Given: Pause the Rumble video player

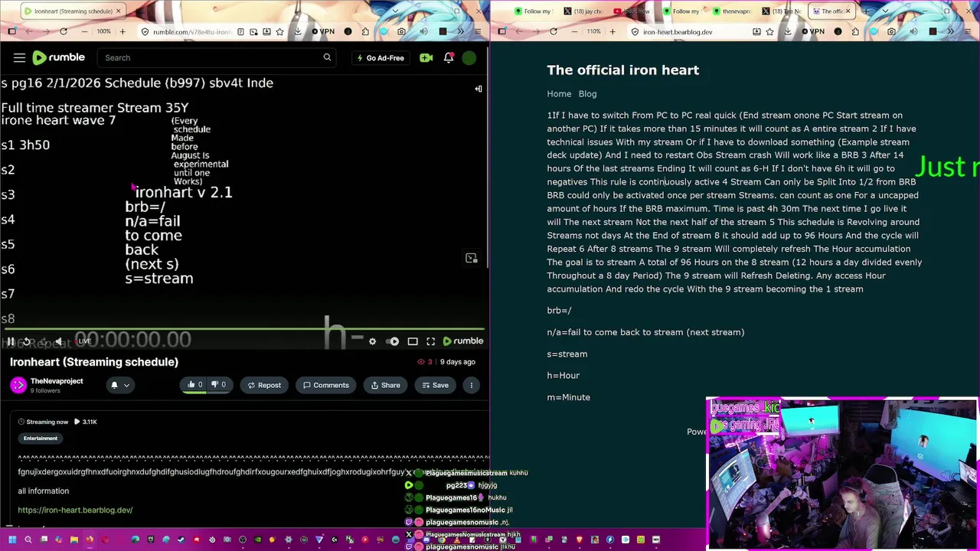Looking at the screenshot, I should point(11,341).
